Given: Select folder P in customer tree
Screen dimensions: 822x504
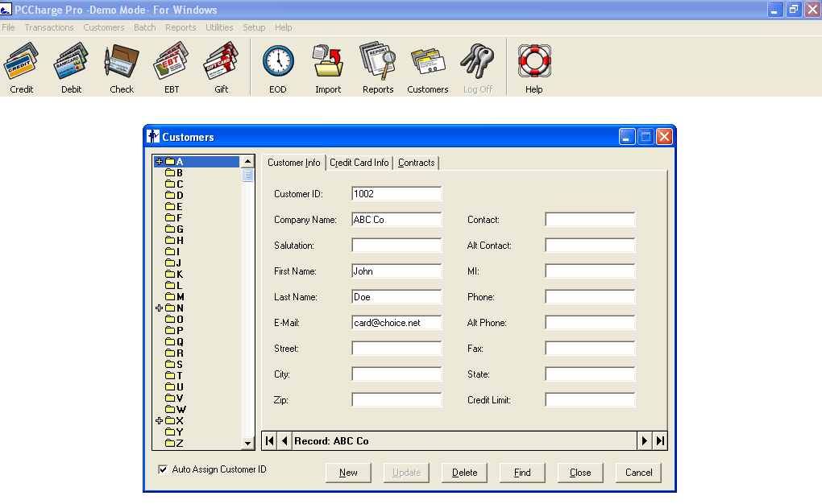Looking at the screenshot, I should coord(174,331).
